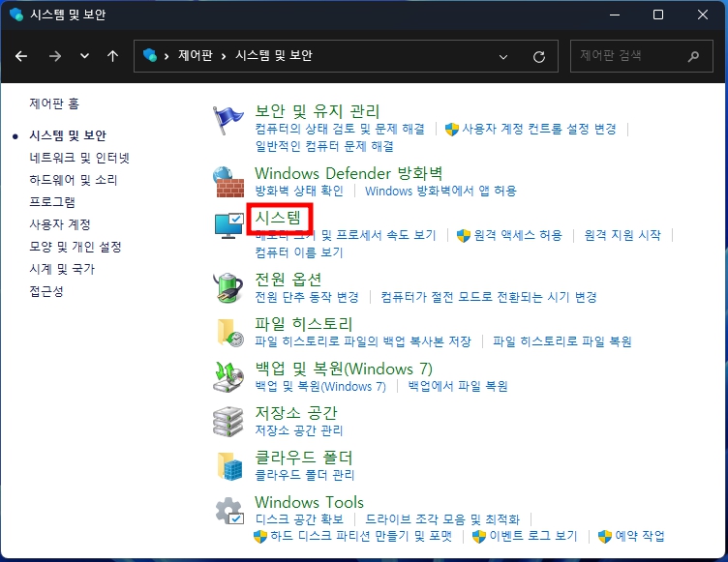The height and width of the screenshot is (562, 728).
Task: Expand chevron before 제어판 in the address bar
Action: pyautogui.click(x=167, y=56)
